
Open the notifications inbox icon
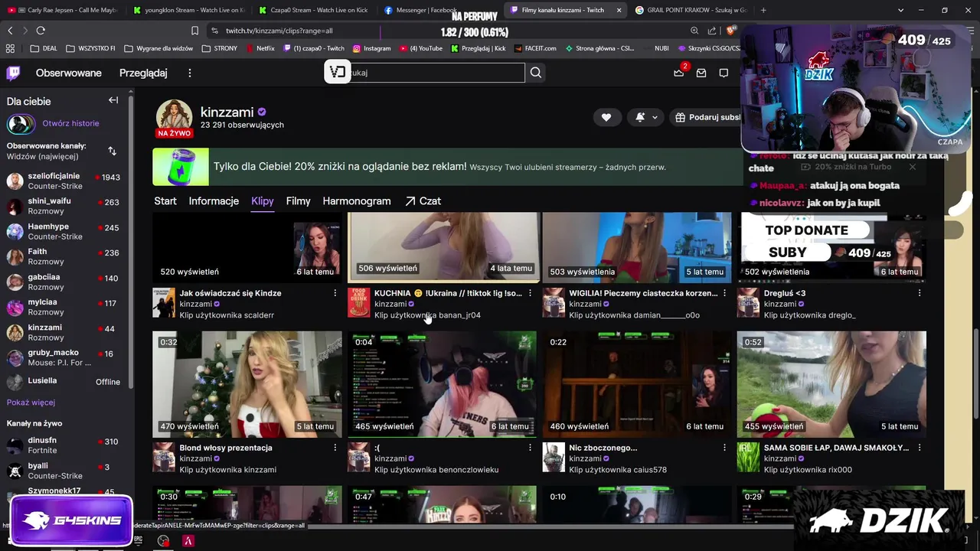pos(701,73)
